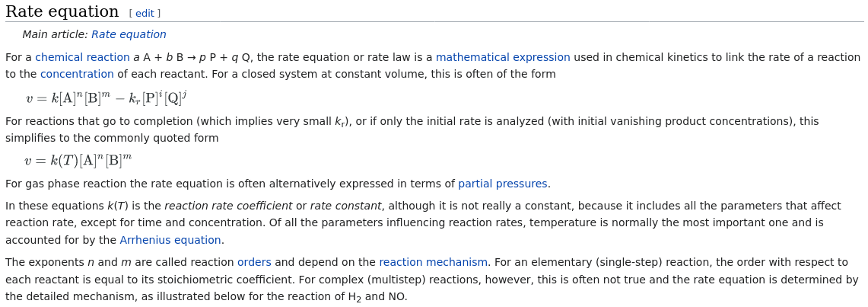The width and height of the screenshot is (868, 307).
Task: Follow the chemical reaction link
Action: 82,57
